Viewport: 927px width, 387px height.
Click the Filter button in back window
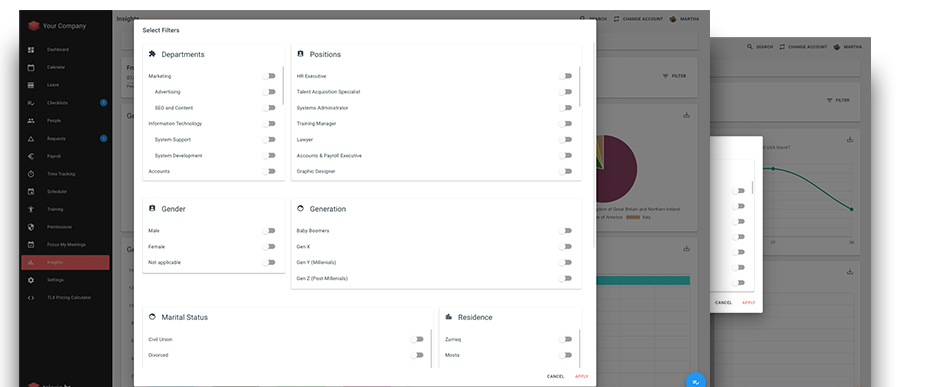(838, 100)
